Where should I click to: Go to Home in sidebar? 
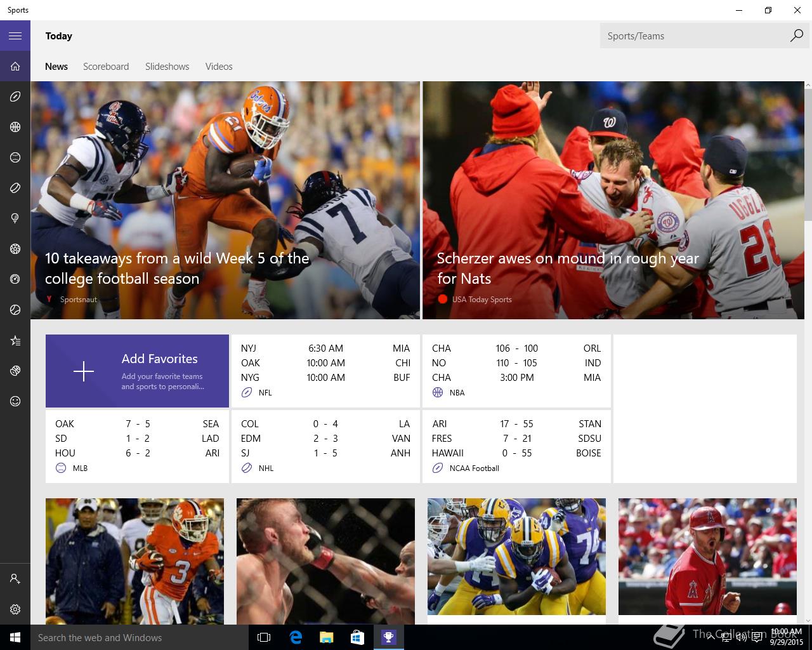click(15, 66)
